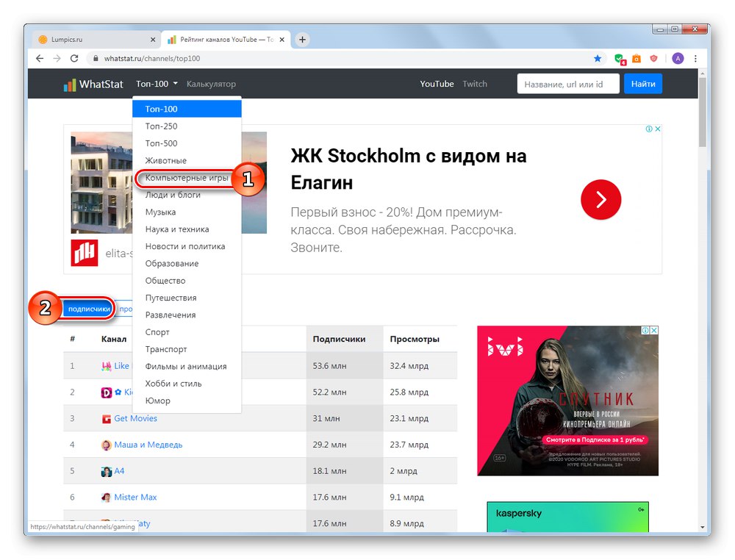Select Топ-250 in dropdown menu

point(187,126)
